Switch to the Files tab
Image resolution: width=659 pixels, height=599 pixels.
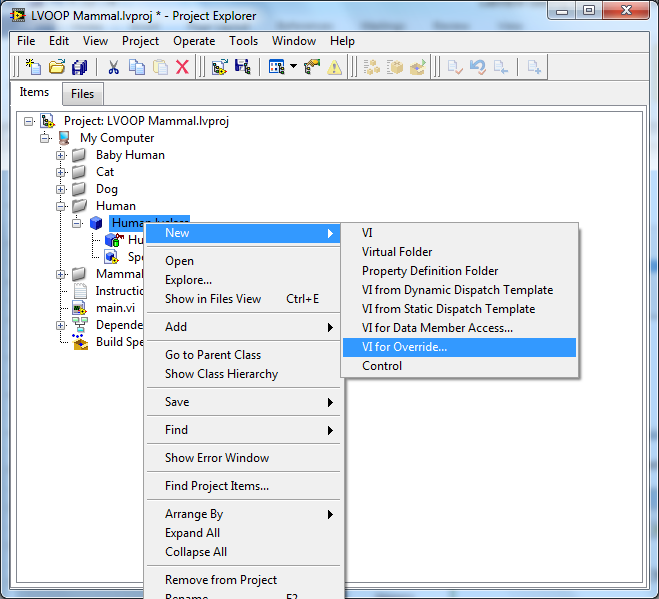(82, 94)
